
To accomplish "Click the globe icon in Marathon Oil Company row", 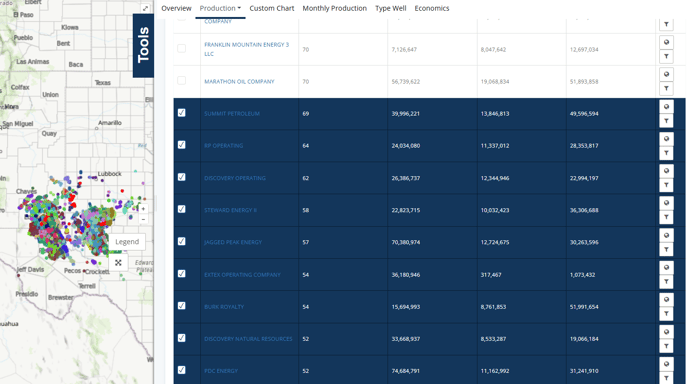I will tap(666, 75).
